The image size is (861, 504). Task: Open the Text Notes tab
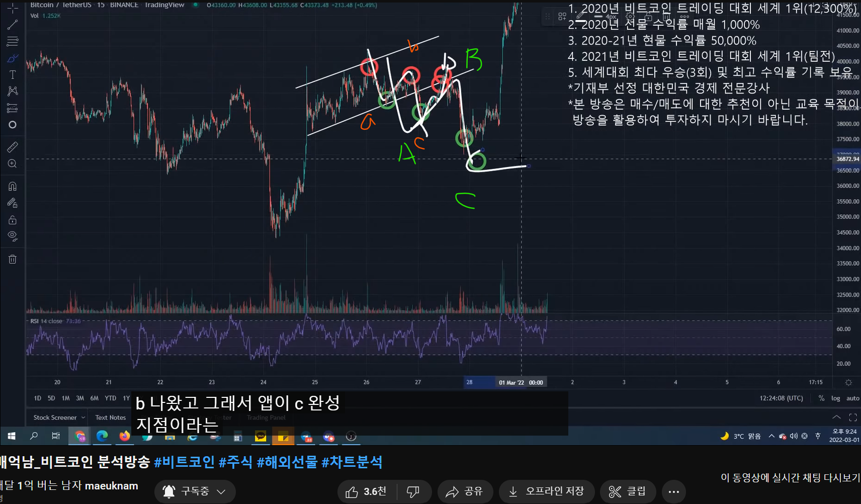point(111,417)
